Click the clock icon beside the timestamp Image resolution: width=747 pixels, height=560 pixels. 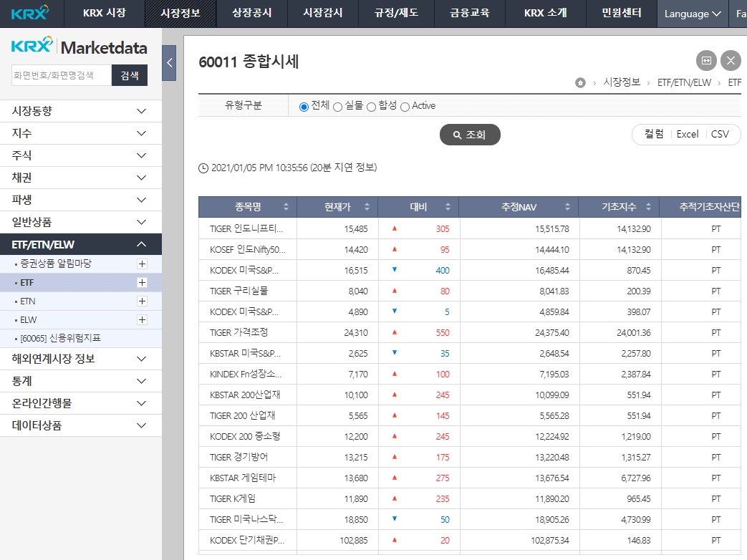[x=203, y=168]
